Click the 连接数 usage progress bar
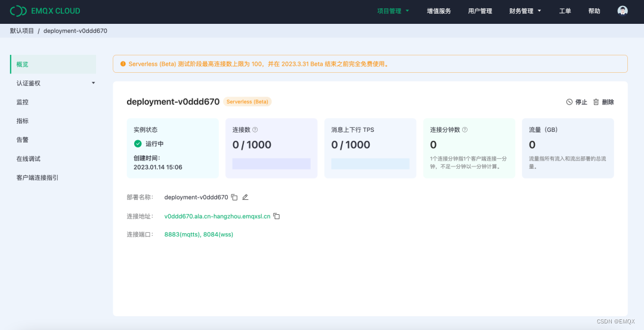The height and width of the screenshot is (330, 644). click(x=271, y=164)
